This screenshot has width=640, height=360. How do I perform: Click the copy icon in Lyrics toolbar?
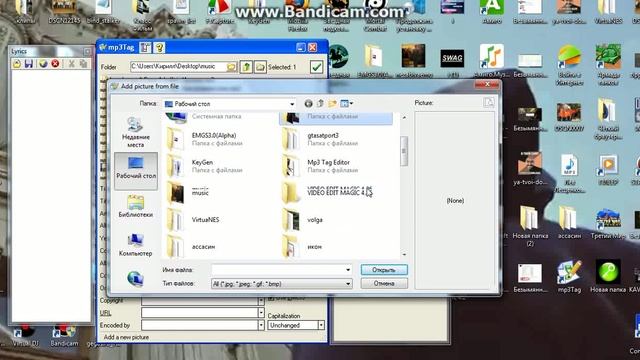click(x=83, y=64)
